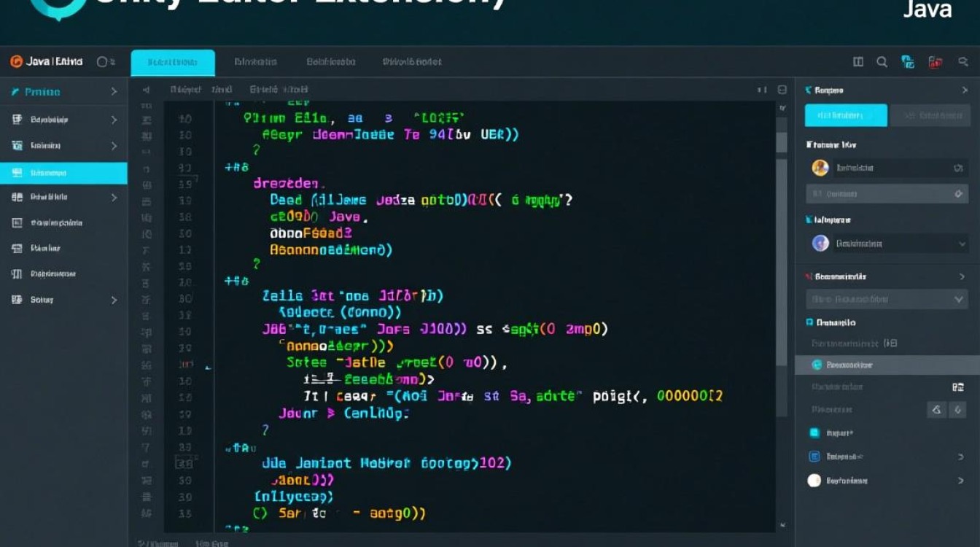Click the split-layout icon beside the search magnifier
Image resolution: width=980 pixels, height=547 pixels.
858,63
